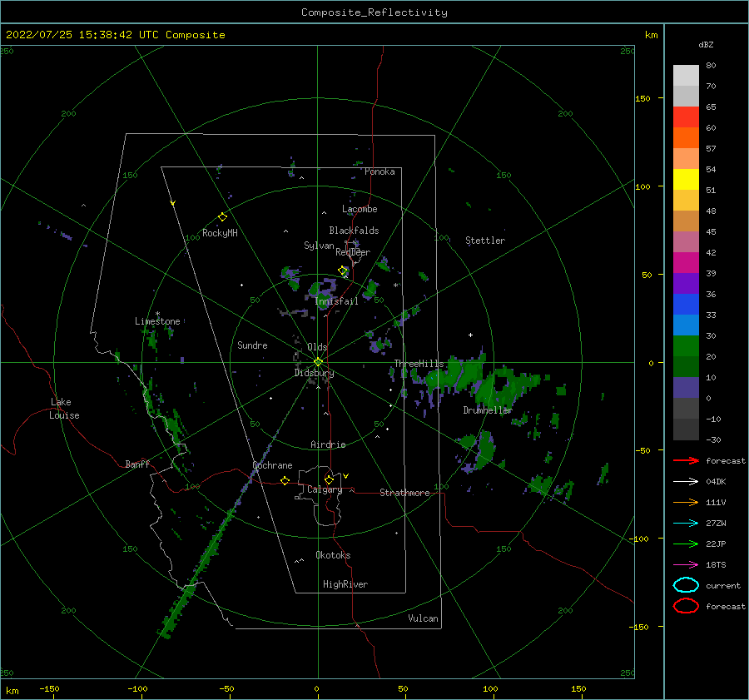Click the yellow diamond marker near RedDeer
The height and width of the screenshot is (700, 749).
click(x=343, y=271)
